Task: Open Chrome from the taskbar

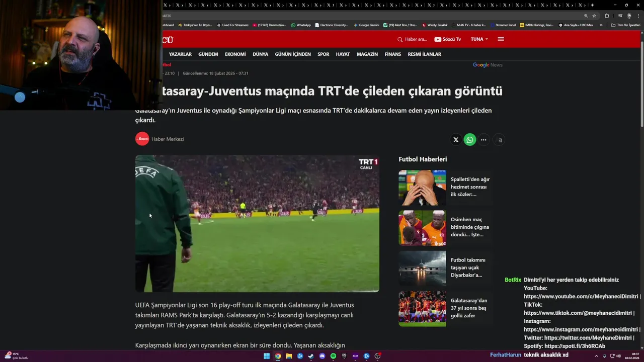Action: (x=278, y=356)
